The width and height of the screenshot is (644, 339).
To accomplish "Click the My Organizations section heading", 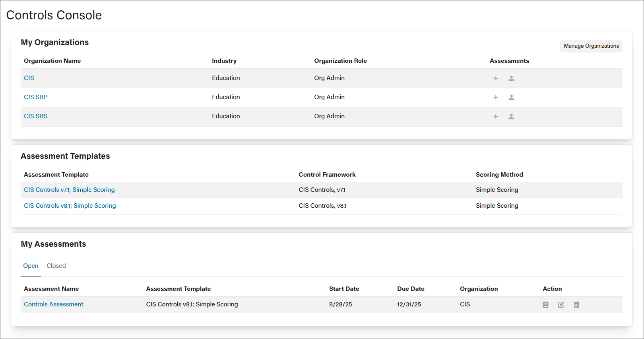I will (55, 42).
